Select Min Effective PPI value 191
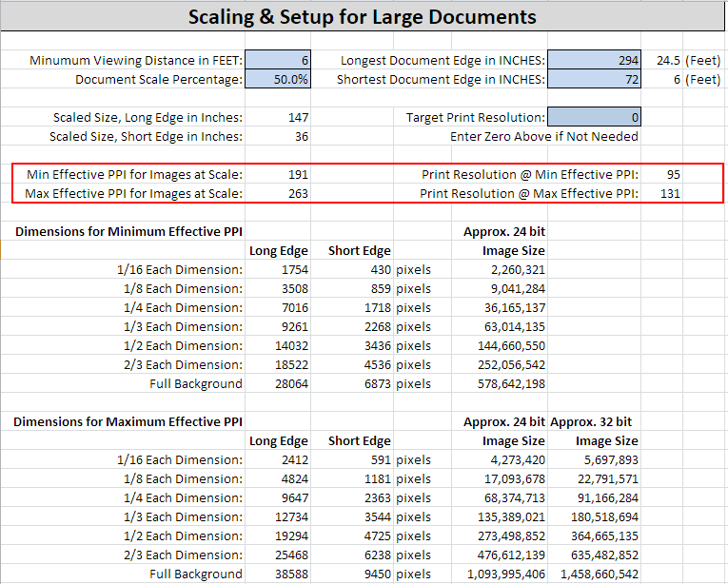 pos(278,174)
